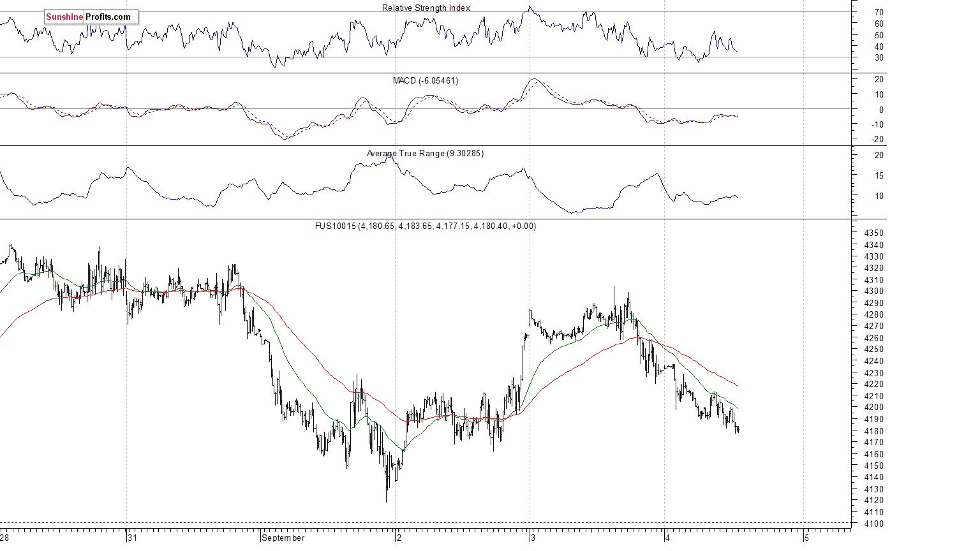This screenshot has width=980, height=551.
Task: Click the 28 date label on time axis
Action: click(4, 538)
